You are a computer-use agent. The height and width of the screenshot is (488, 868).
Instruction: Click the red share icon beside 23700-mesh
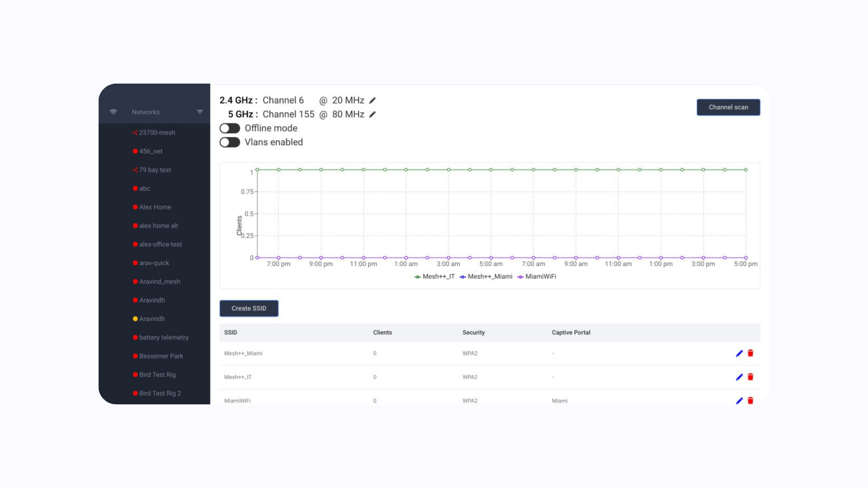135,132
